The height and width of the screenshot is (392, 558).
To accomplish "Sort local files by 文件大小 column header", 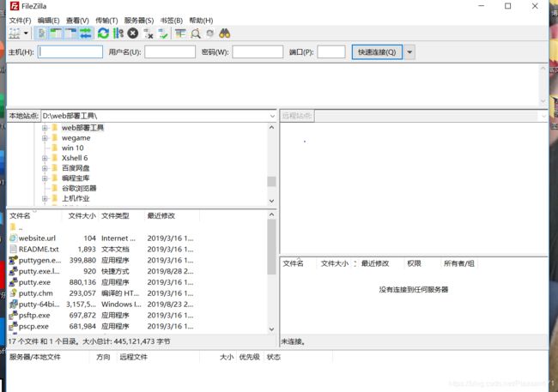I will [x=82, y=216].
